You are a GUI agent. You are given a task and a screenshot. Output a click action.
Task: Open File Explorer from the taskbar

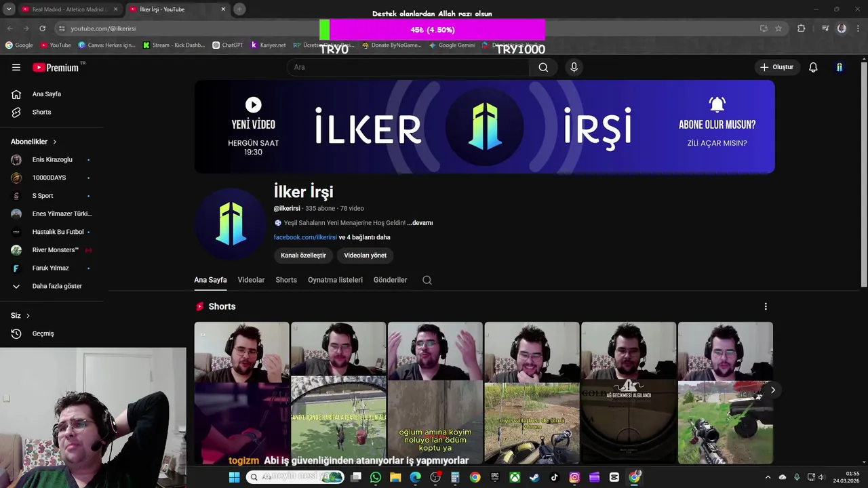pyautogui.click(x=395, y=477)
